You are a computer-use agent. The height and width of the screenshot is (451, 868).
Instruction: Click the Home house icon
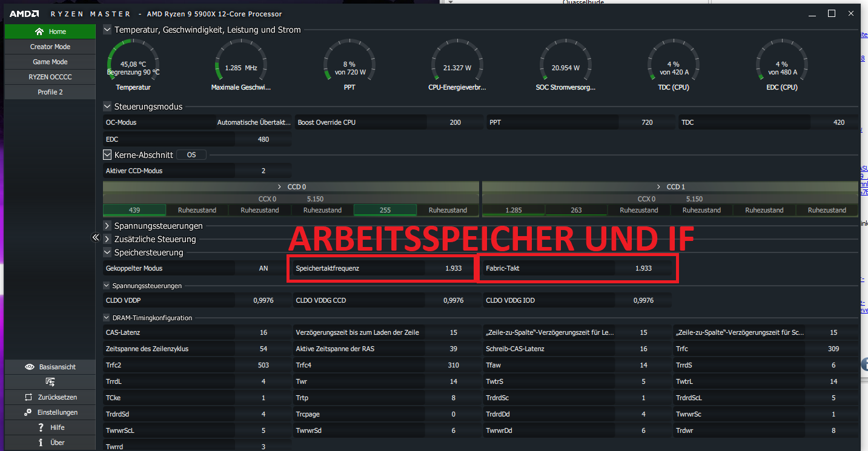click(39, 31)
